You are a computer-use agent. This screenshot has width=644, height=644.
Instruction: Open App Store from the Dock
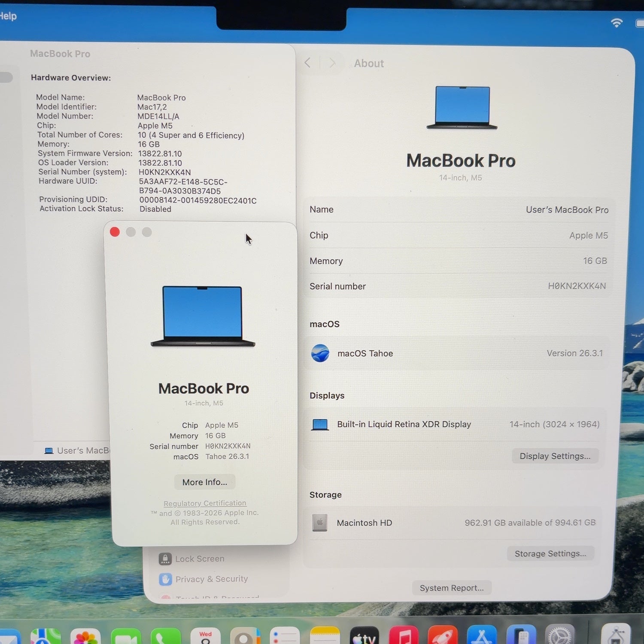(x=482, y=635)
